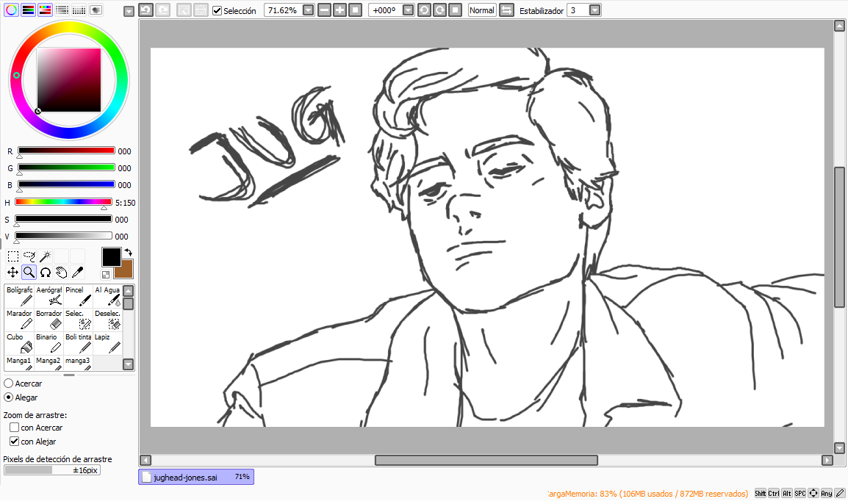Click the Normal view mode button
This screenshot has height=504, width=848.
click(x=481, y=10)
